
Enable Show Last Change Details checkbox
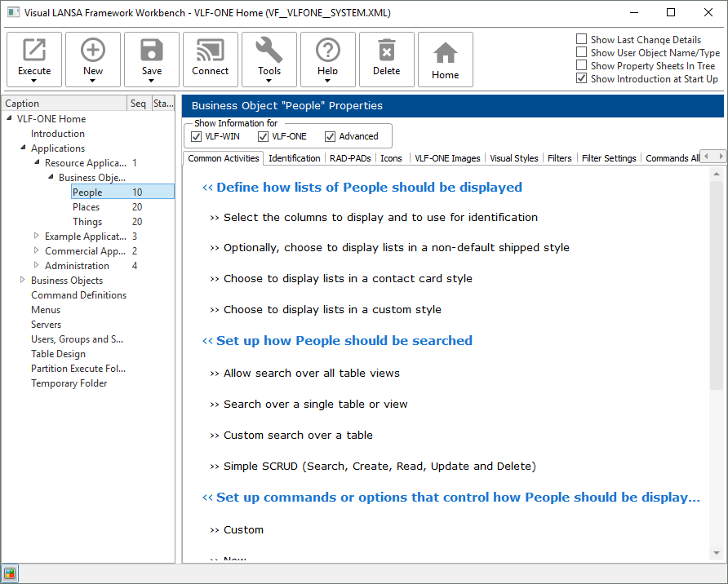pyautogui.click(x=581, y=39)
